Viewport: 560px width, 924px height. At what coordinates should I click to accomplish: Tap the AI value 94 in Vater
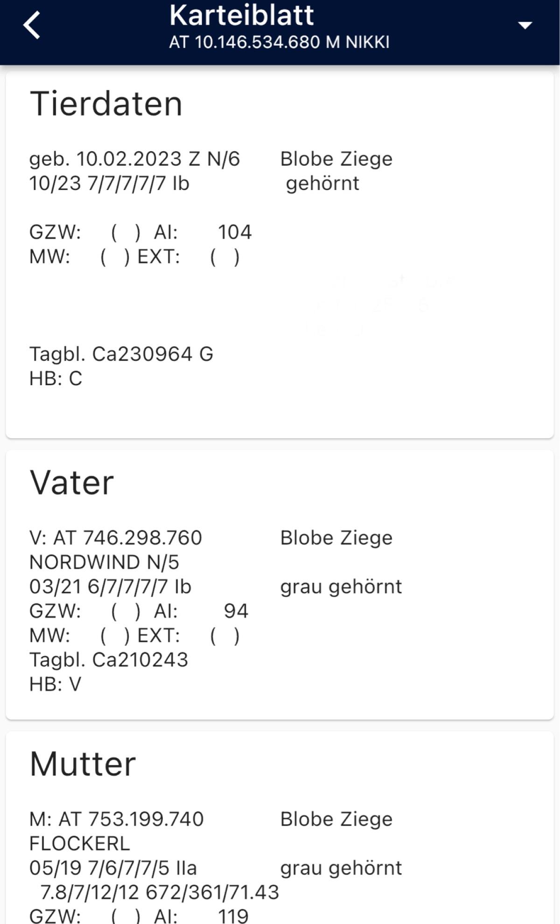236,611
